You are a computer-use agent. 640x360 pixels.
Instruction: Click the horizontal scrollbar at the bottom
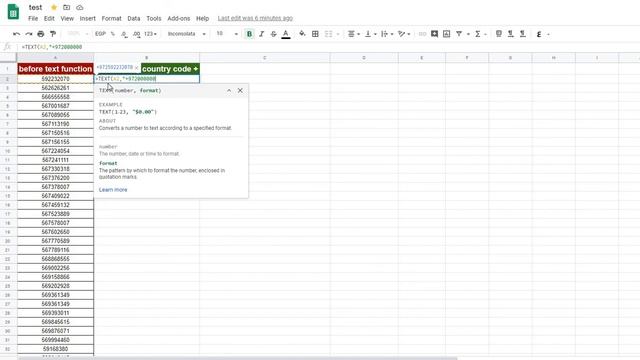click(238, 358)
